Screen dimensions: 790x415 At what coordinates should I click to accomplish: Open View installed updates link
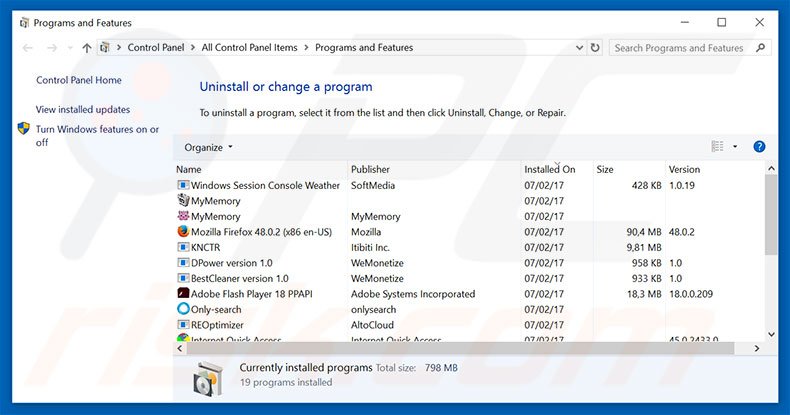83,109
